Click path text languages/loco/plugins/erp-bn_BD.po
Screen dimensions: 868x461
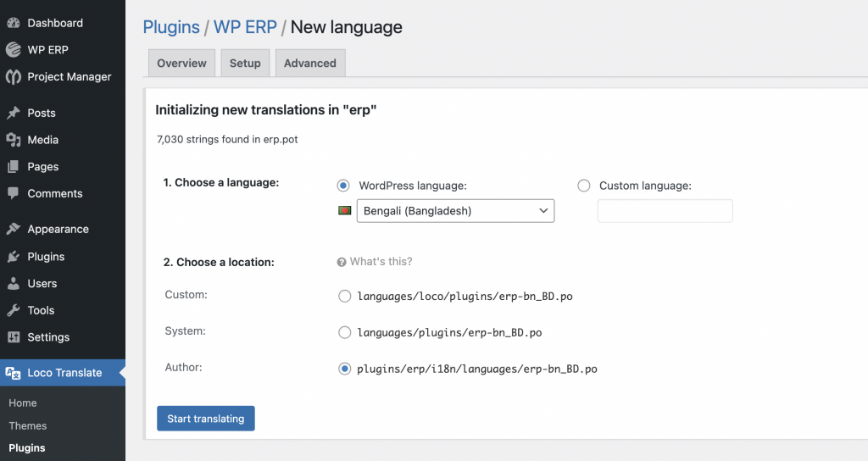click(x=465, y=296)
